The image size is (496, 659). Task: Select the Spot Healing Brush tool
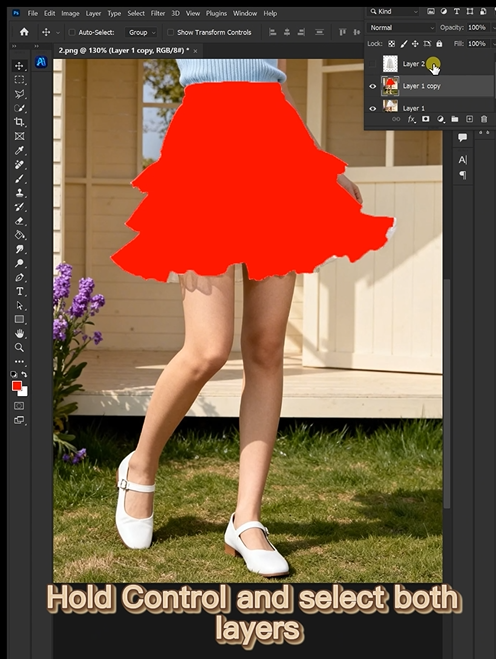[19, 164]
